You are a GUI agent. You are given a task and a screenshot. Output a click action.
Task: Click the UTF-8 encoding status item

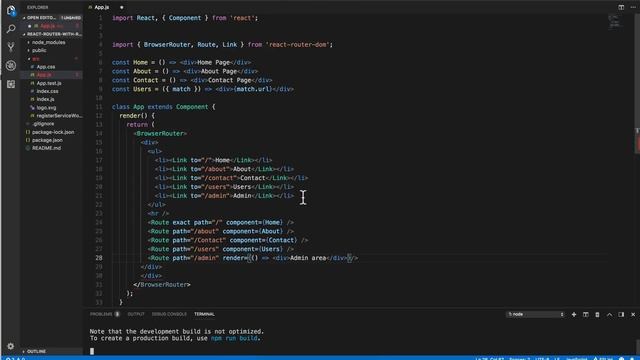[x=542, y=358]
